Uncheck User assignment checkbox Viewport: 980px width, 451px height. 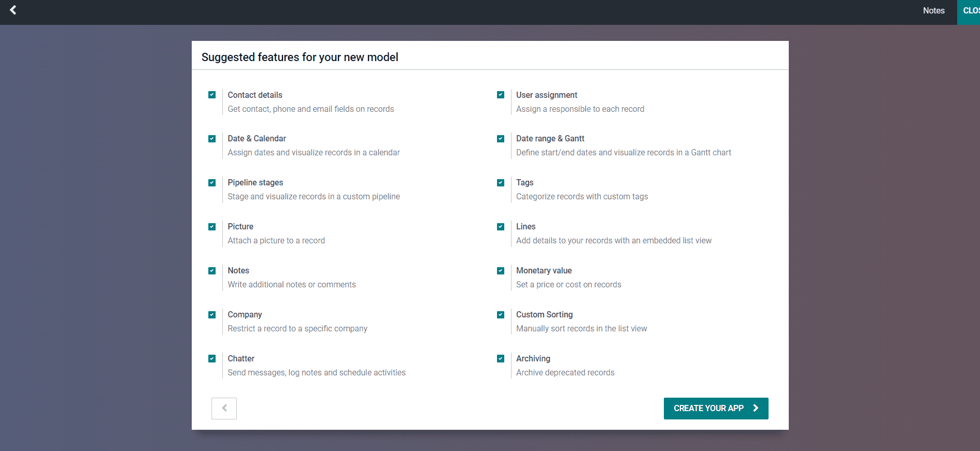pos(501,95)
